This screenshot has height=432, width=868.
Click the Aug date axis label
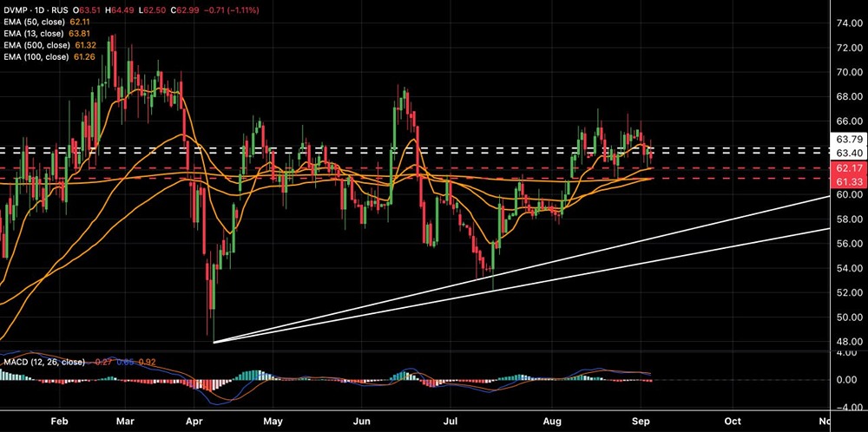551,422
